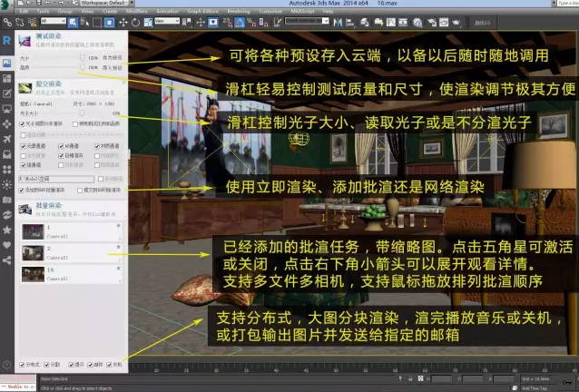Activate the Select Object tool
Image resolution: width=579 pixels, height=392 pixels.
click(73, 23)
